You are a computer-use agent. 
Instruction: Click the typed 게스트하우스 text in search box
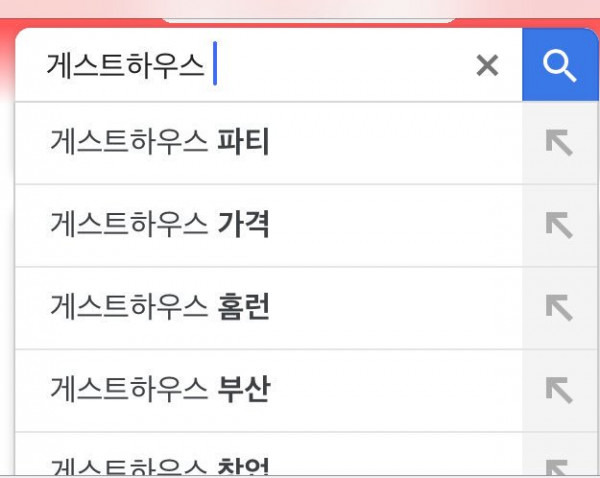pos(126,65)
